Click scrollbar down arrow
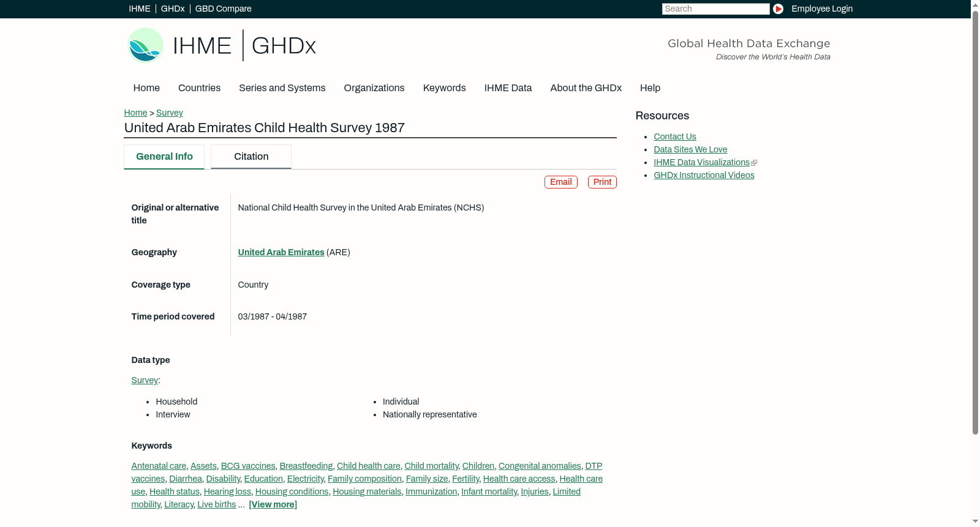The height and width of the screenshot is (527, 980). 975,521
